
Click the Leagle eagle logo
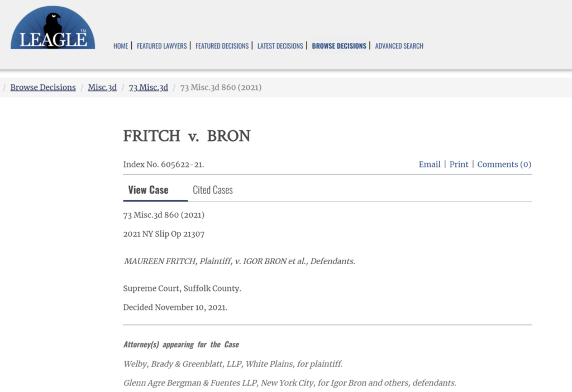53,28
